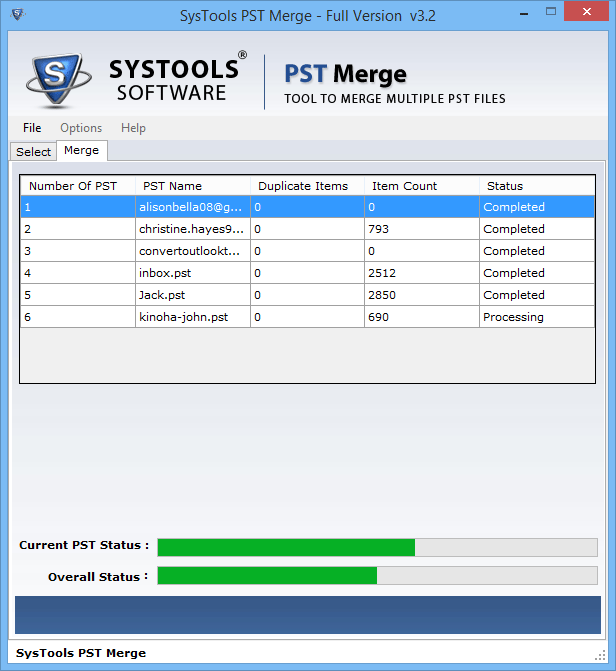Select the convertoutlookt... PST name cell
The image size is (616, 671).
[x=193, y=251]
